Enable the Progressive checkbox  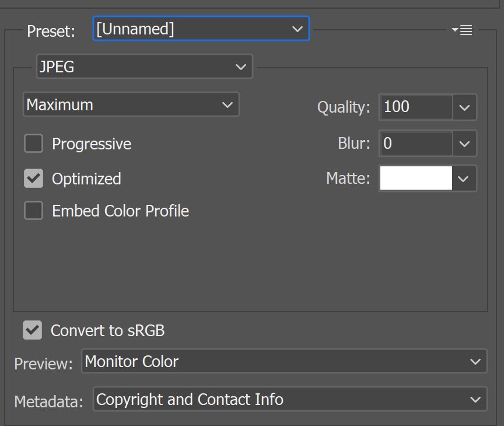(x=33, y=144)
